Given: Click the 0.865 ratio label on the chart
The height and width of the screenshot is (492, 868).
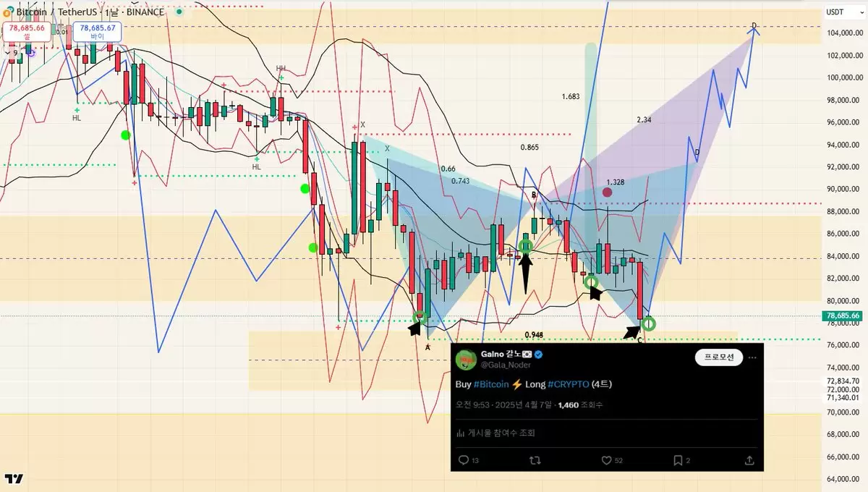Looking at the screenshot, I should pos(529,147).
